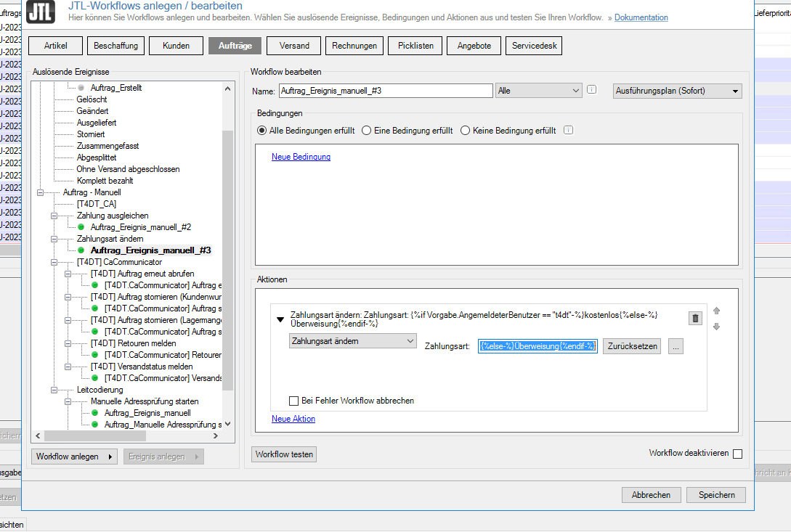Image resolution: width=791 pixels, height=532 pixels.
Task: Open the Dokumentation link
Action: point(641,17)
